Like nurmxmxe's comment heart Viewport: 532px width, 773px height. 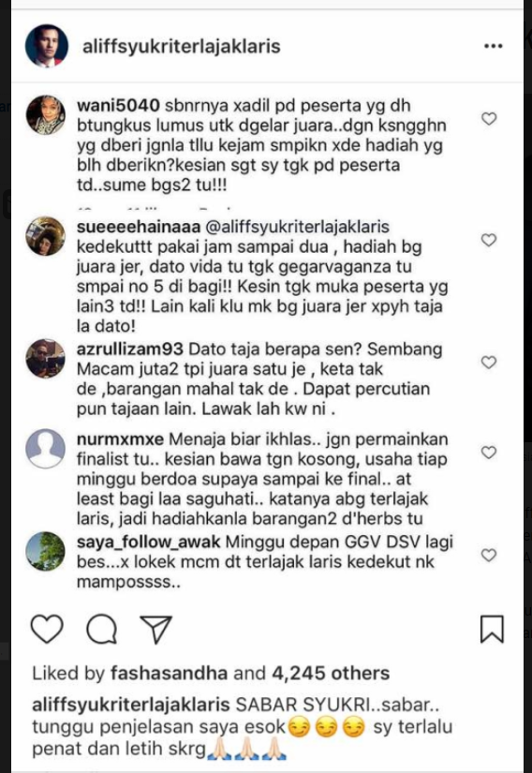[x=489, y=453]
